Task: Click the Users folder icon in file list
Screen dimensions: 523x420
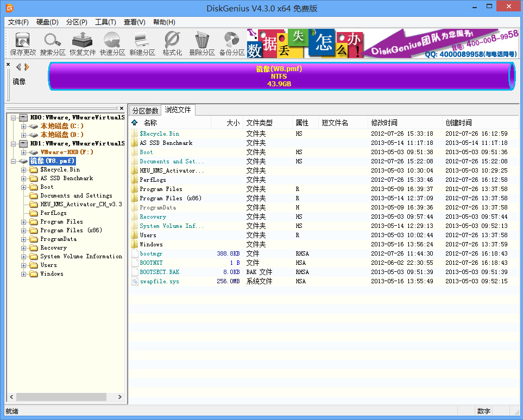Action: click(135, 235)
